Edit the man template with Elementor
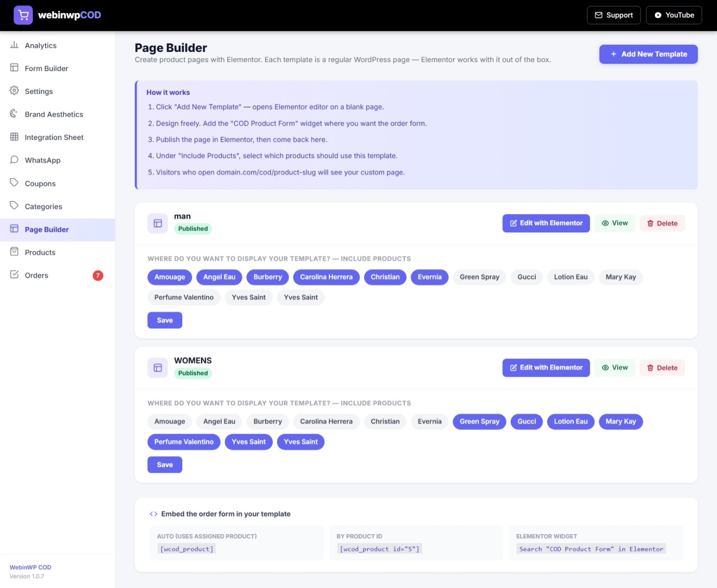Image resolution: width=717 pixels, height=588 pixels. click(546, 223)
